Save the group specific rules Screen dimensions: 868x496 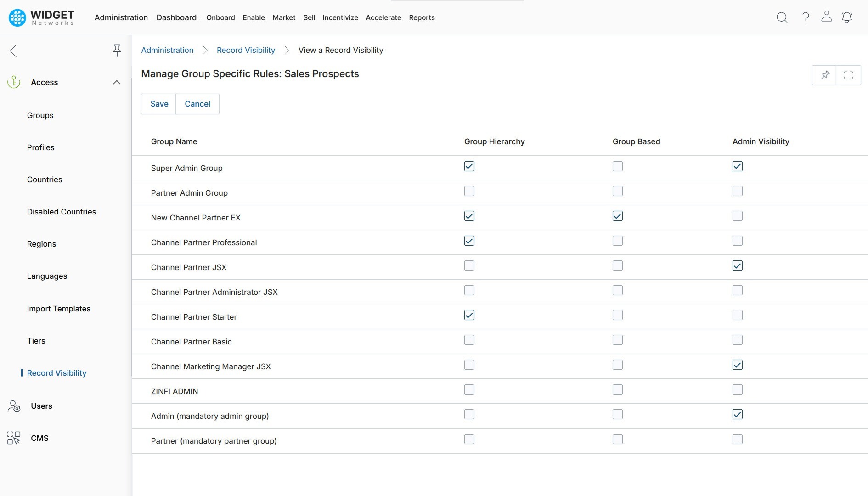coord(159,104)
